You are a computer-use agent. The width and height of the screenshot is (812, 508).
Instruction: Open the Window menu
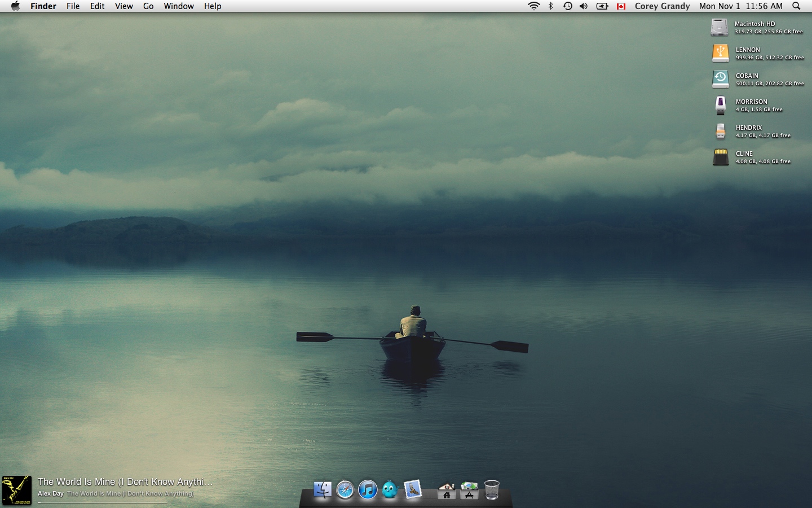(x=179, y=6)
